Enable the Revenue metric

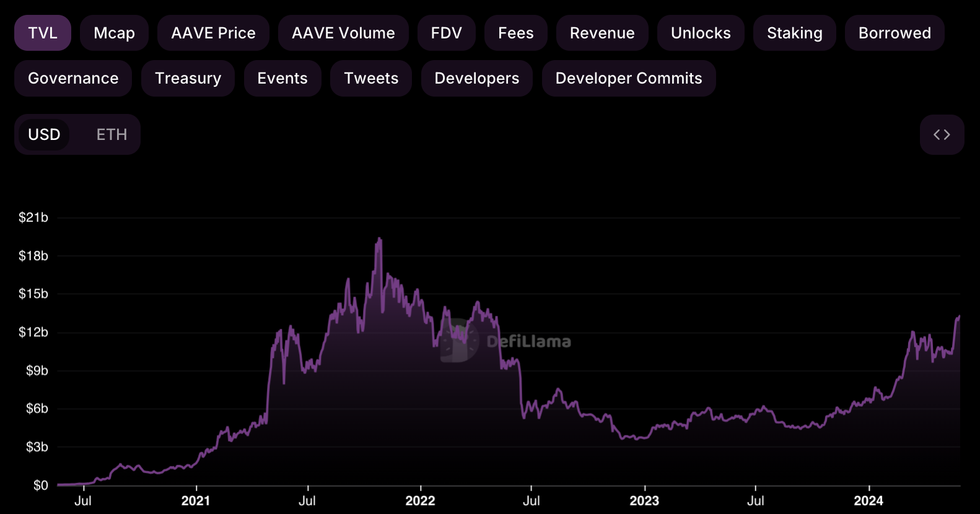(602, 33)
